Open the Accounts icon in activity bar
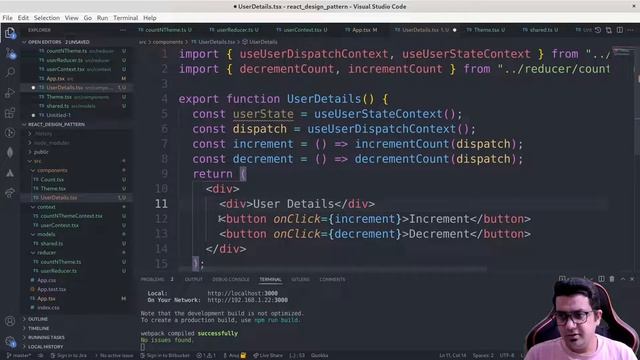Screen dimensions: 640x360 tap(10, 321)
